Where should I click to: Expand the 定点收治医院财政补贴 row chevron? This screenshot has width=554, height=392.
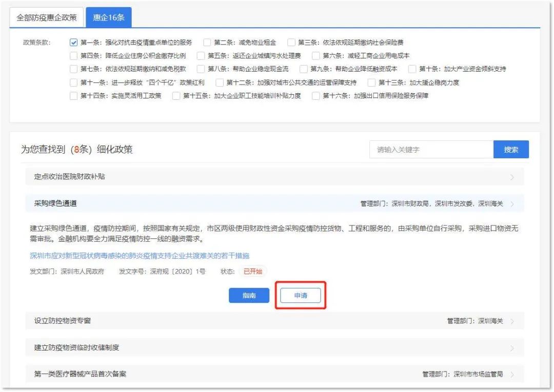[512, 177]
